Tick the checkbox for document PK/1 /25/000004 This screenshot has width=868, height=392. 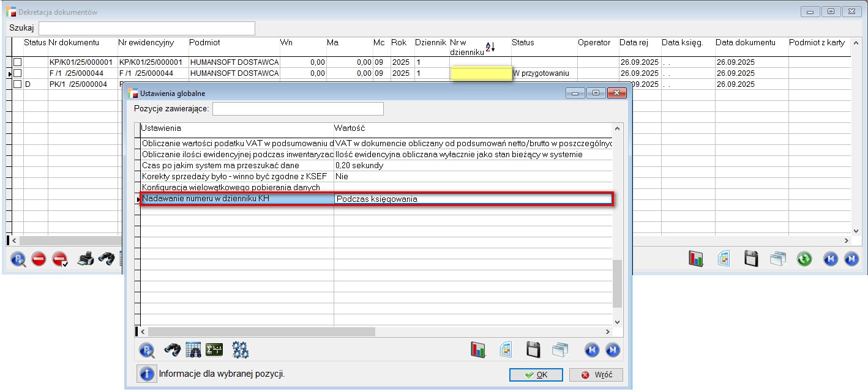(x=17, y=84)
